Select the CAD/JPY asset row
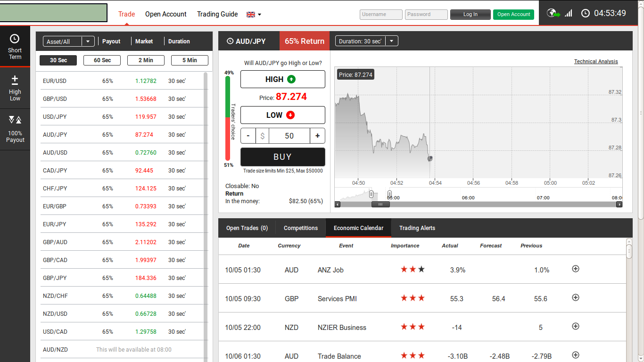This screenshot has width=644, height=362. pos(122,171)
